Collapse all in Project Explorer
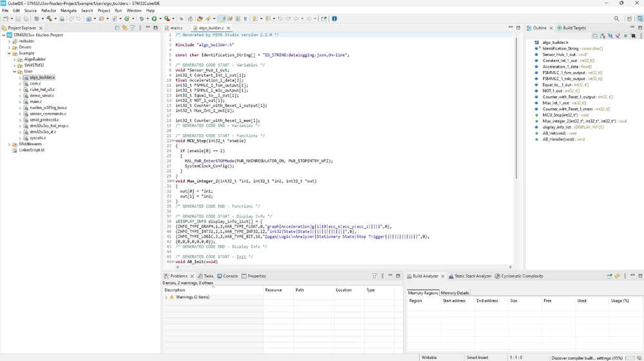644x361 pixels. 117,28
